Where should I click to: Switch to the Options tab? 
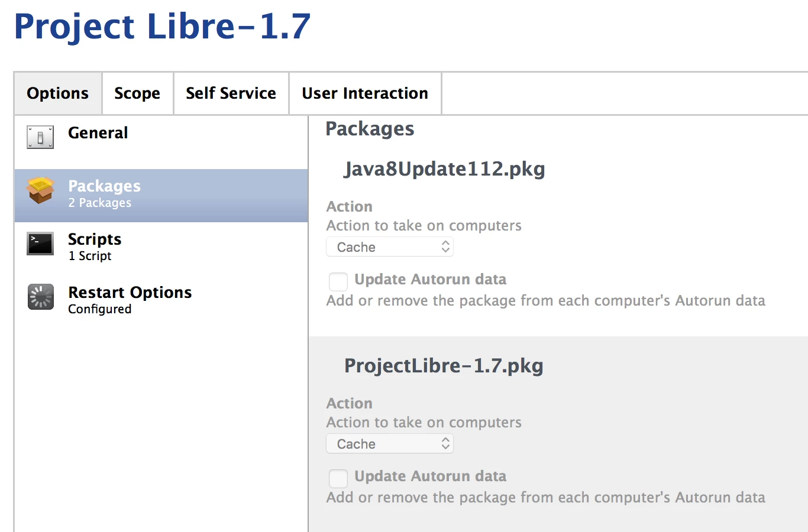(58, 93)
